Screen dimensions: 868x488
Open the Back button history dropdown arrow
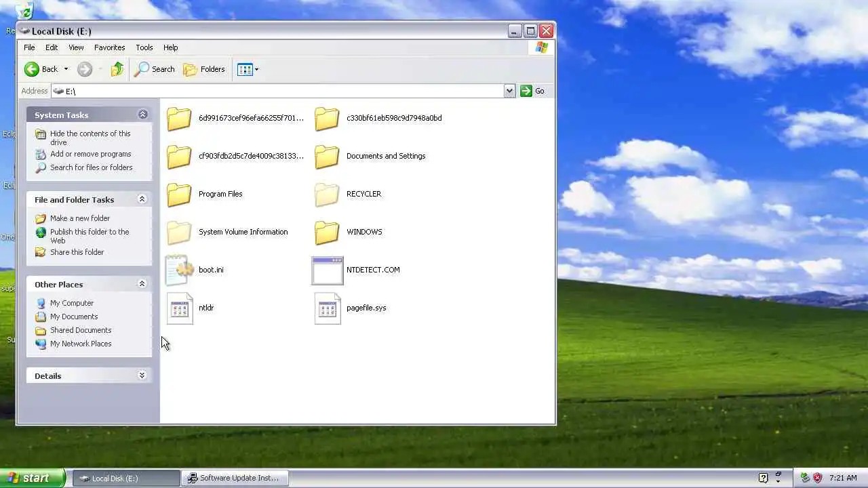[x=66, y=69]
